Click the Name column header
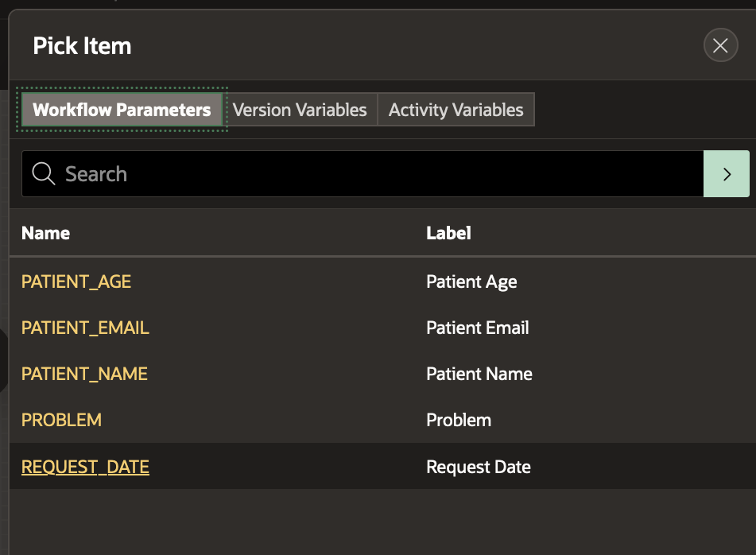756x555 pixels. coord(46,233)
